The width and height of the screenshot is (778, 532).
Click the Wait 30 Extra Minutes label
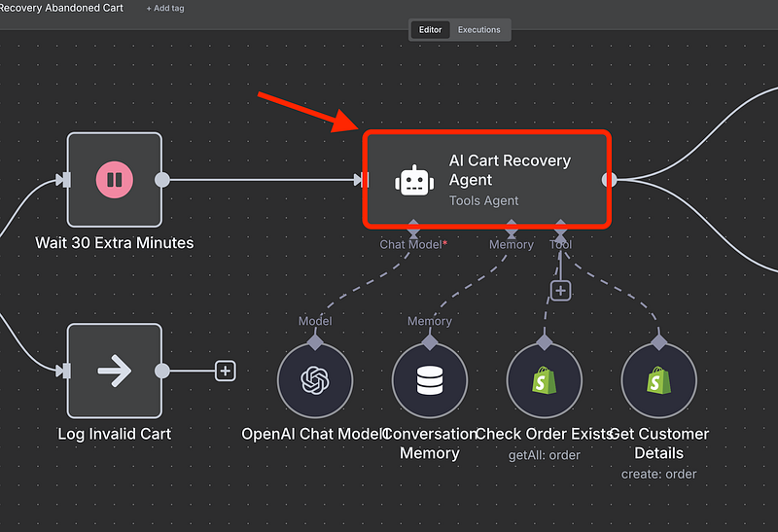point(114,242)
